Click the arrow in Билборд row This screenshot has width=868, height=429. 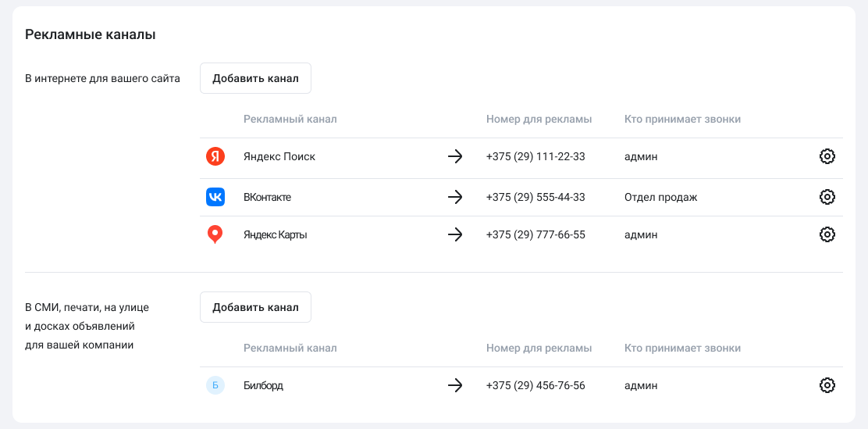(x=455, y=385)
